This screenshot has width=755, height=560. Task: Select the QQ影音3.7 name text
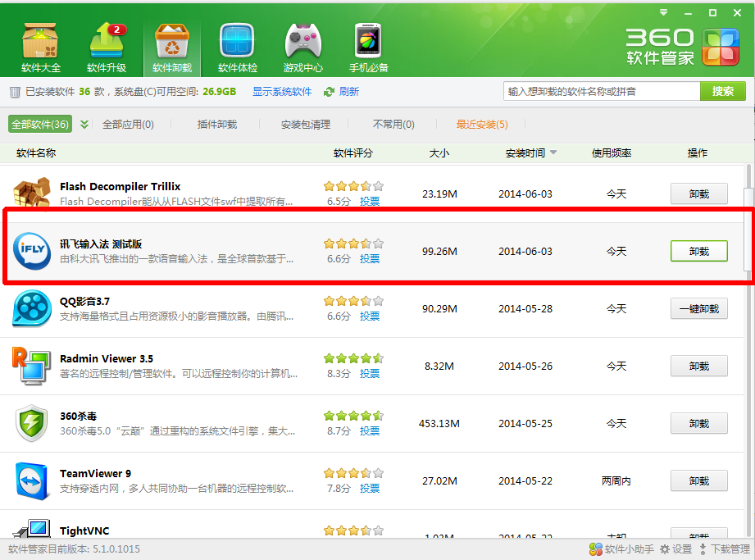pos(84,302)
